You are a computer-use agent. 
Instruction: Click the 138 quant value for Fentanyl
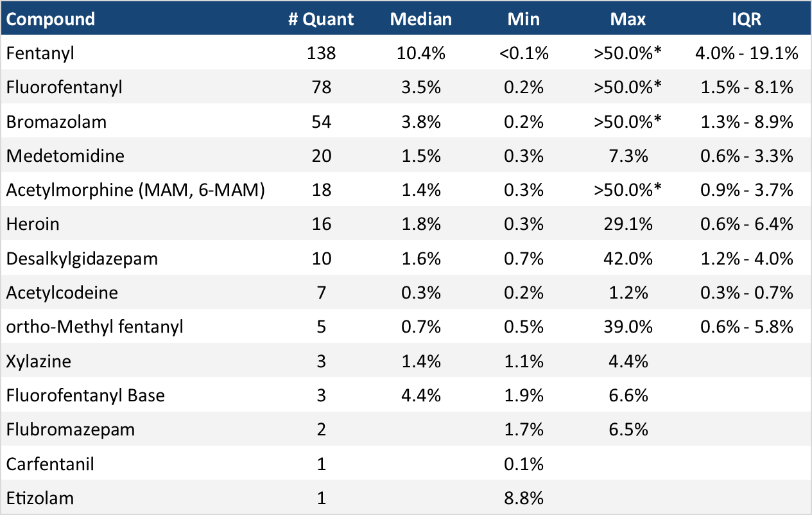click(320, 53)
